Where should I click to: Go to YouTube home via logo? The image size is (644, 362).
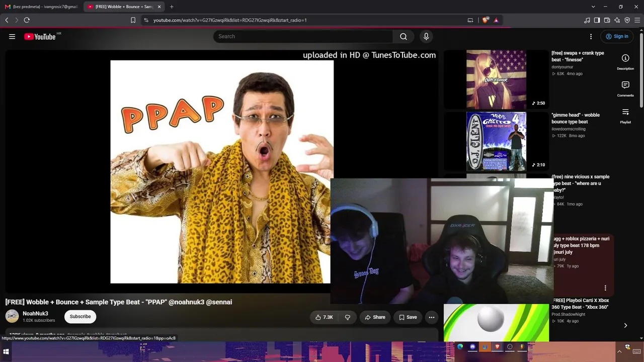[x=40, y=36]
